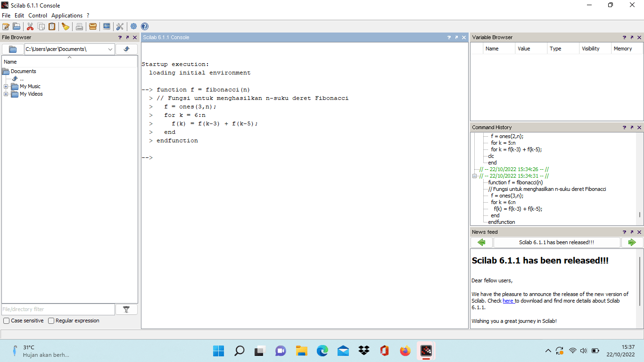This screenshot has width=644, height=362.
Task: Click the select directory folder button
Action: pos(13,49)
